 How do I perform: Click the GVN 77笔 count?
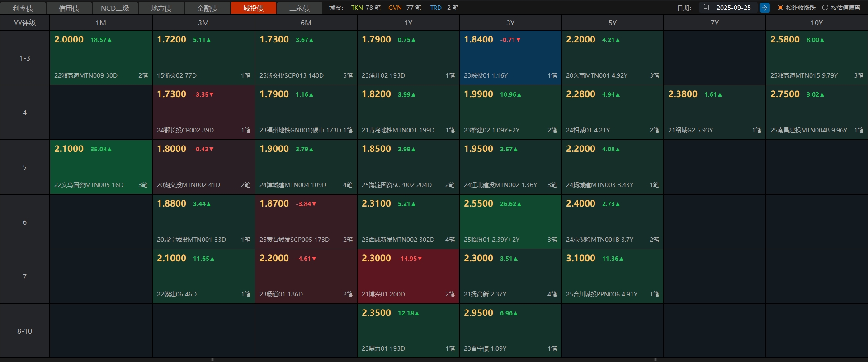pyautogui.click(x=405, y=8)
